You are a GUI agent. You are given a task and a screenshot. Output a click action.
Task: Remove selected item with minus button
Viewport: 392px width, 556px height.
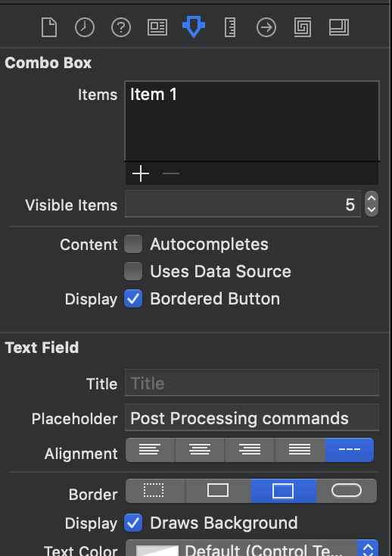coord(171,173)
